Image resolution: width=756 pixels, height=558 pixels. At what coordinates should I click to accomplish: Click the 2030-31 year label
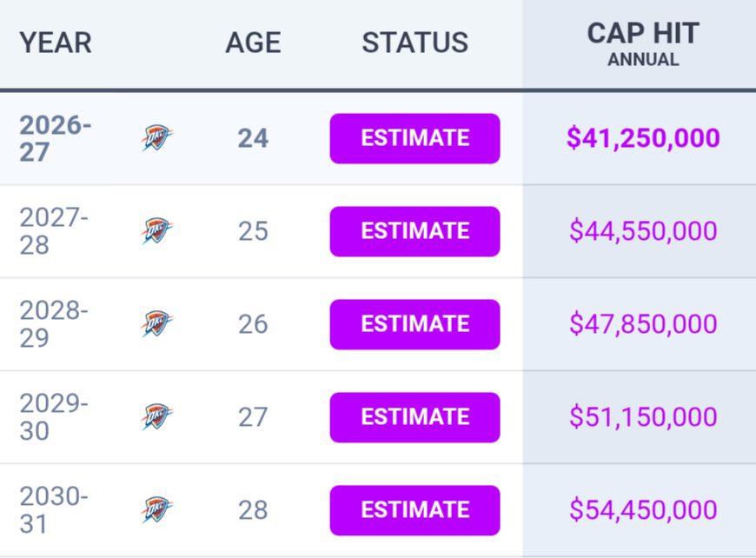54,510
